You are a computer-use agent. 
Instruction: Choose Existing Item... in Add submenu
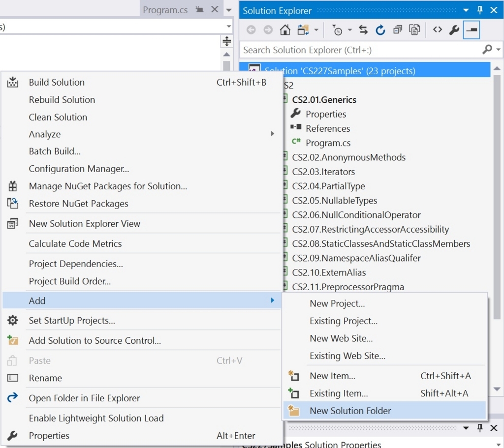(x=385, y=393)
